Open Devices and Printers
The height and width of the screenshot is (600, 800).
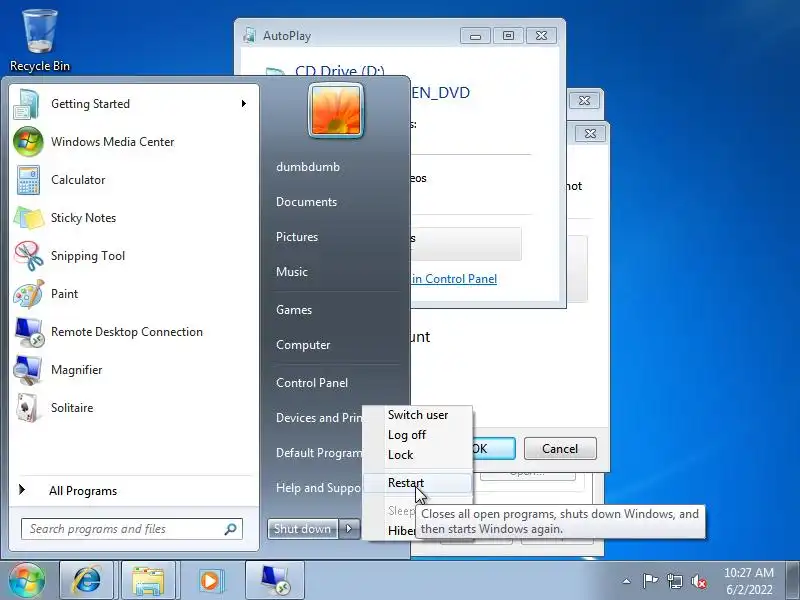point(319,418)
